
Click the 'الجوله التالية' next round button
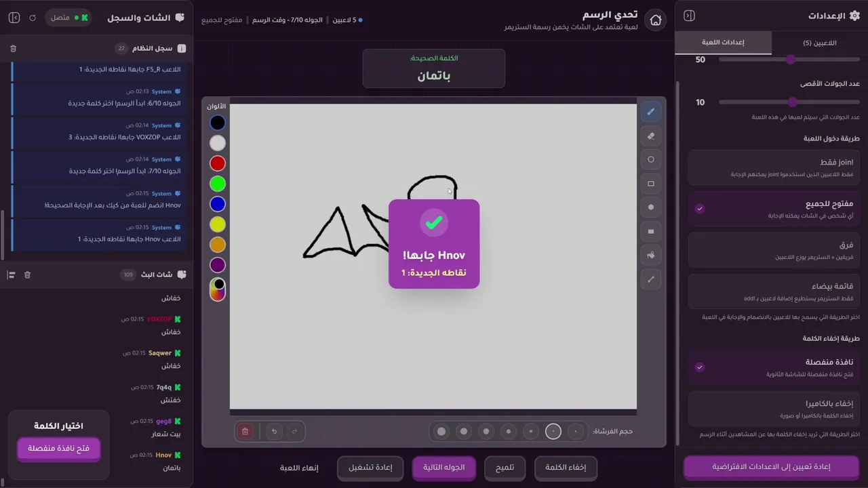click(x=443, y=468)
